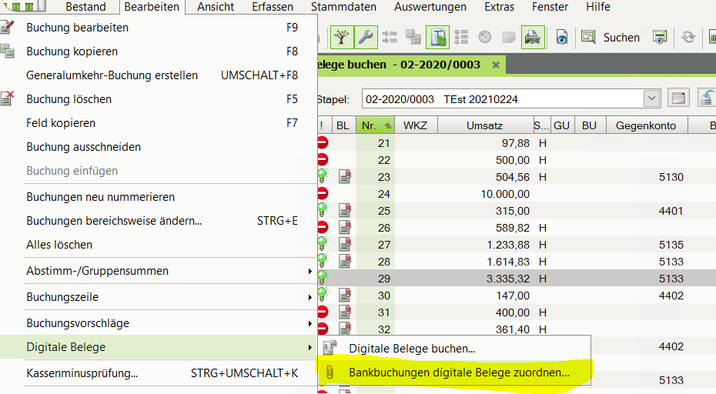Select Alles löschen entry
The width and height of the screenshot is (716, 394).
[158, 244]
